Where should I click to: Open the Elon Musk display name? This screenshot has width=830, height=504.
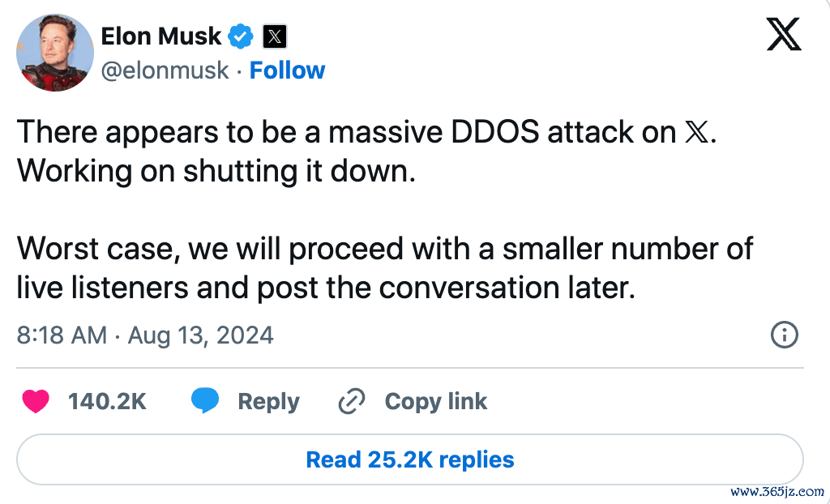click(x=160, y=36)
